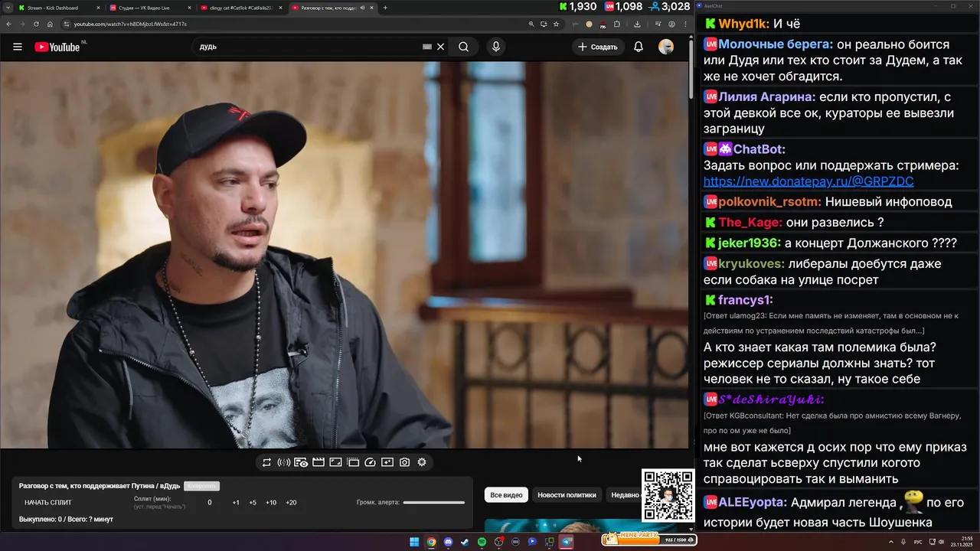This screenshot has width=980, height=551.
Task: Select the Все видео filter chip
Action: tap(506, 495)
